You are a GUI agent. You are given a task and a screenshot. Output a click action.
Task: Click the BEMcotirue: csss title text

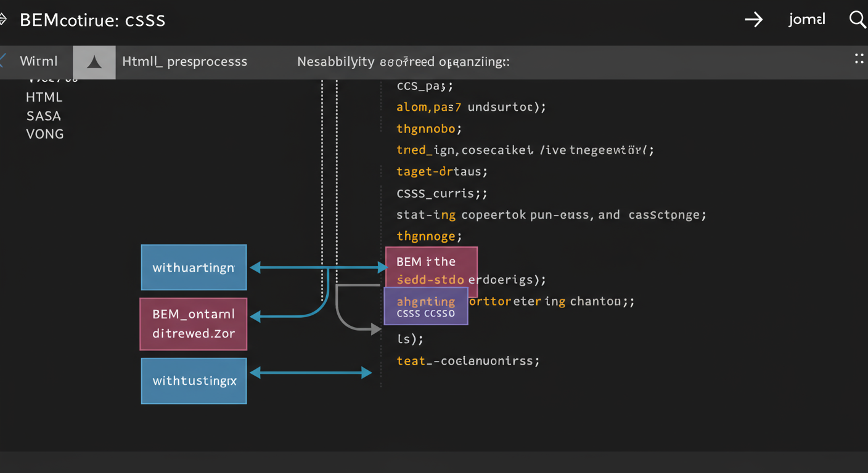[x=92, y=20]
